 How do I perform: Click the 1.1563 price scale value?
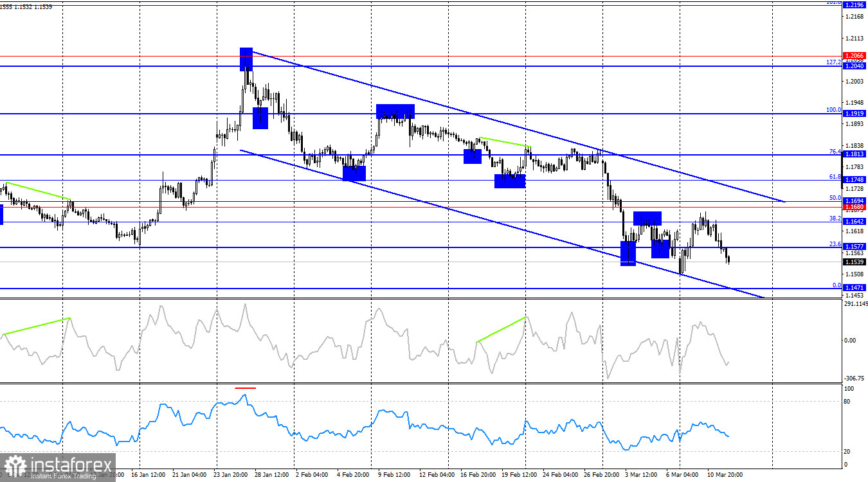click(x=854, y=253)
